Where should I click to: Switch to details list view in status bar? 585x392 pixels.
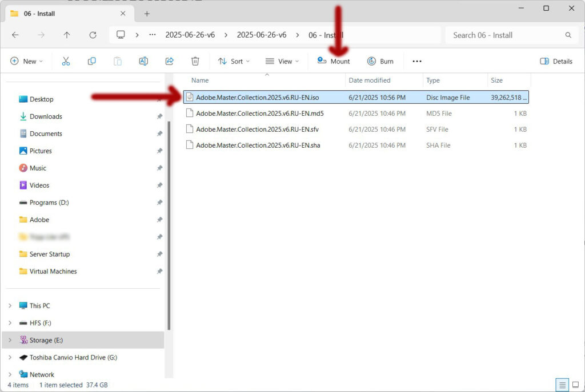[562, 385]
